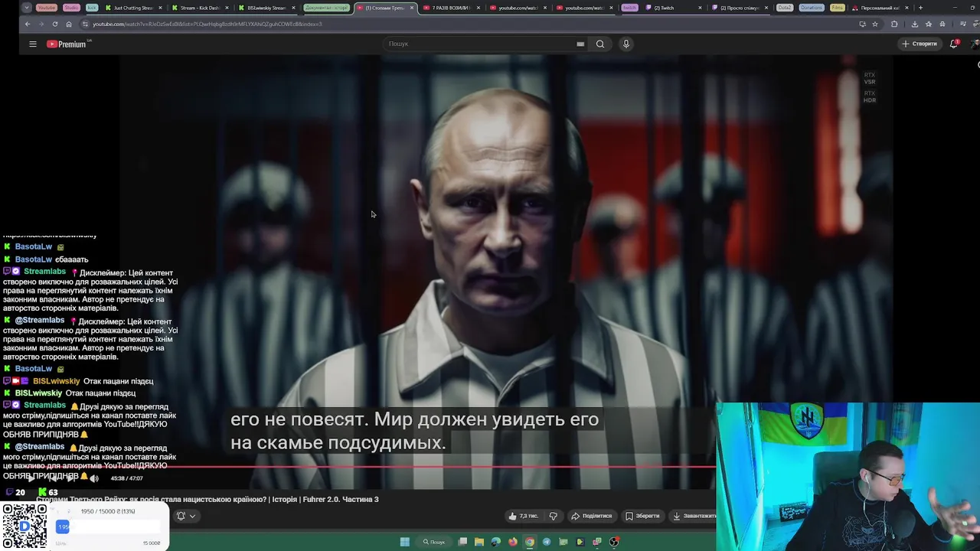Image resolution: width=980 pixels, height=551 pixels.
Task: Open browser downloads icon
Action: pyautogui.click(x=914, y=24)
